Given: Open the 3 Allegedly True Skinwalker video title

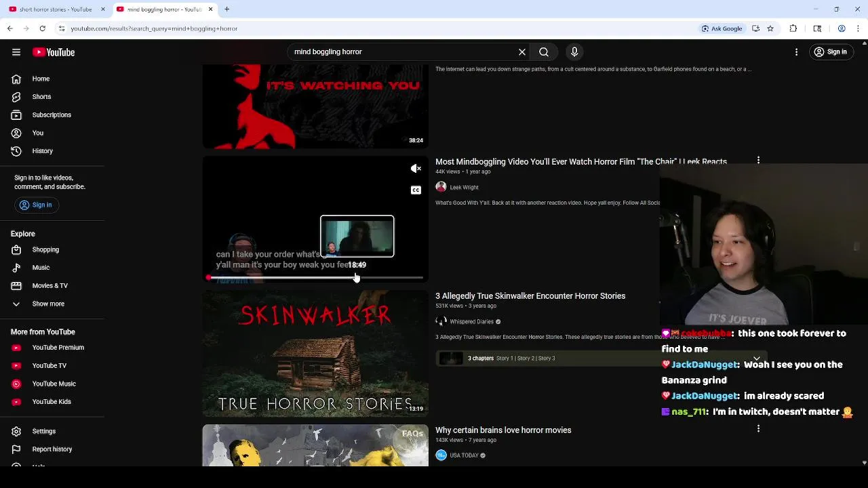Looking at the screenshot, I should (x=530, y=296).
